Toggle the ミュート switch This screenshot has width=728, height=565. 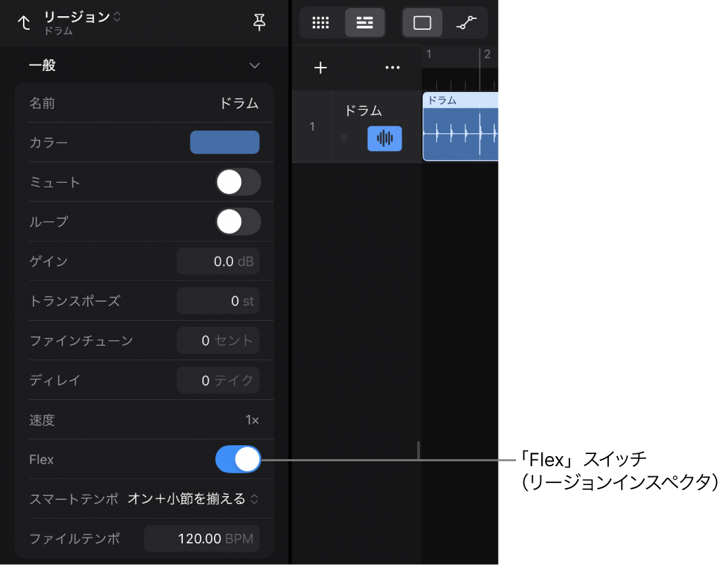(238, 182)
